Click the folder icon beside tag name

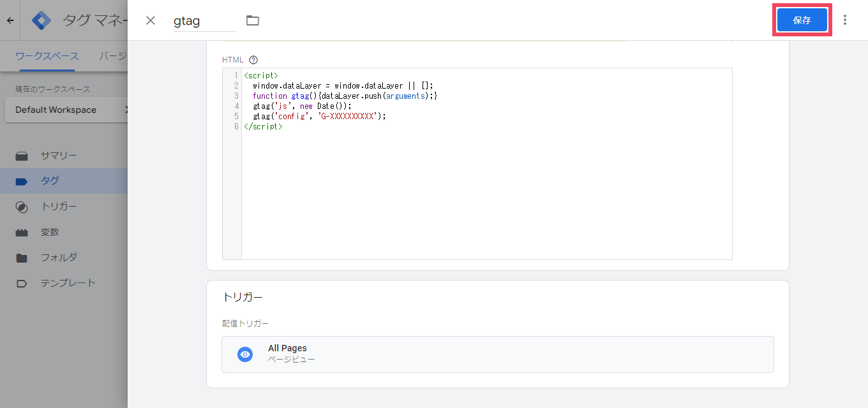pos(253,20)
